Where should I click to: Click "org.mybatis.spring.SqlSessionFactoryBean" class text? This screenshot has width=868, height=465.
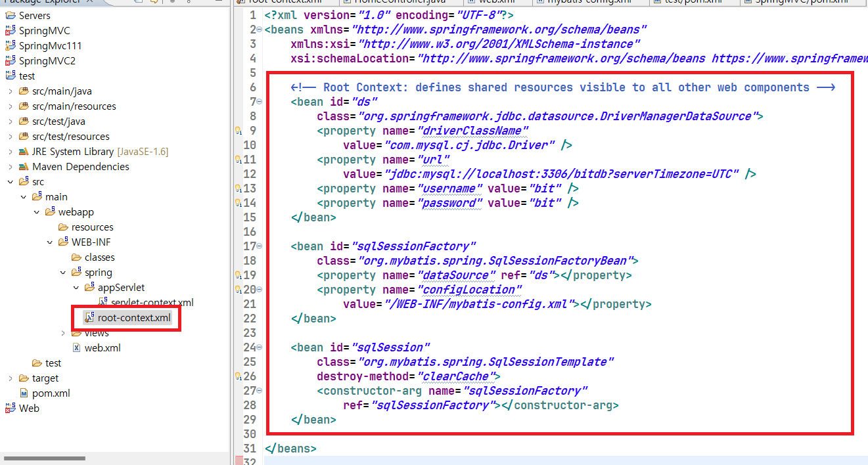pos(497,261)
